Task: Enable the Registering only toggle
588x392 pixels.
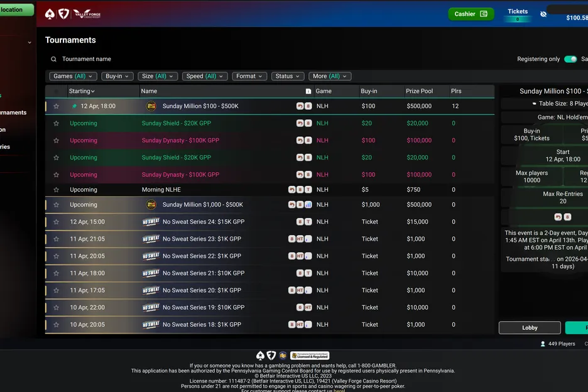Action: coord(570,58)
